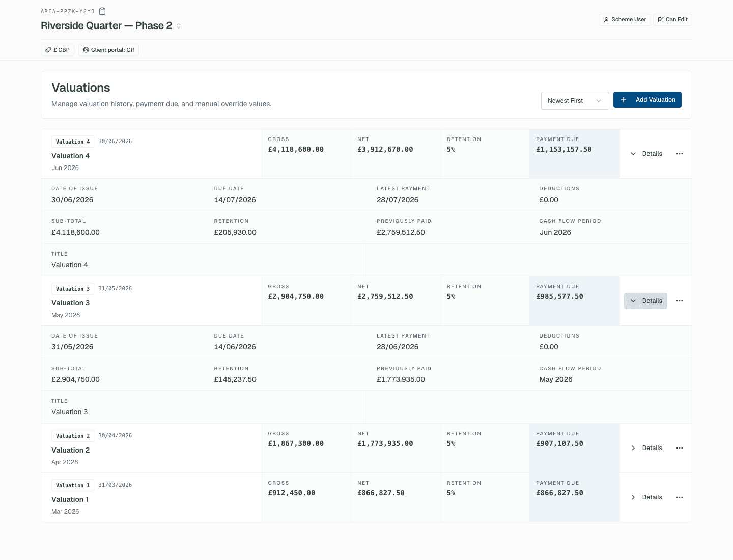Image resolution: width=733 pixels, height=560 pixels.
Task: Click latest payment 28/07/2026
Action: pyautogui.click(x=398, y=200)
